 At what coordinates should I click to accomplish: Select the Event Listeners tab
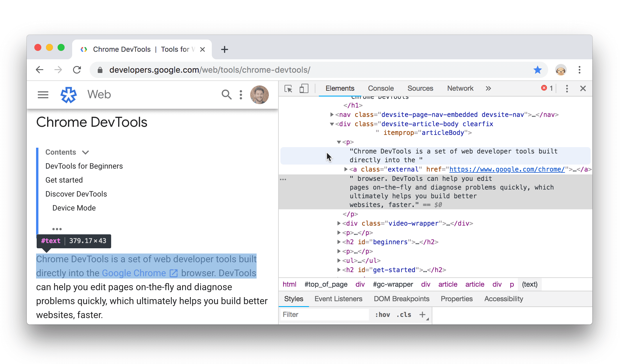338,298
